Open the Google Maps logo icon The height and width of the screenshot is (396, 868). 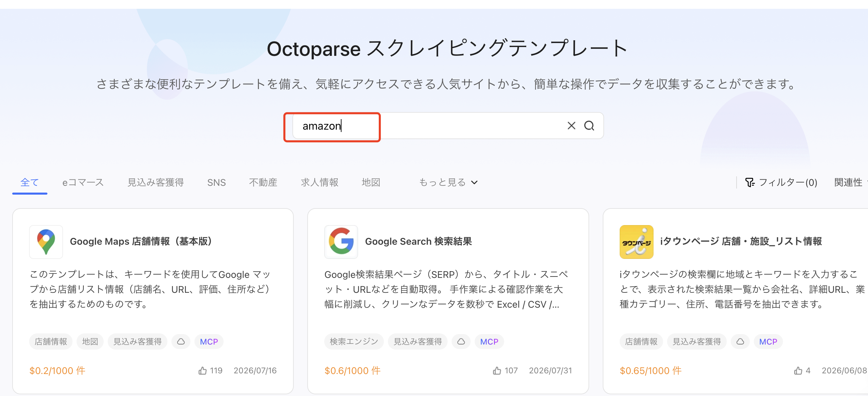click(x=46, y=242)
